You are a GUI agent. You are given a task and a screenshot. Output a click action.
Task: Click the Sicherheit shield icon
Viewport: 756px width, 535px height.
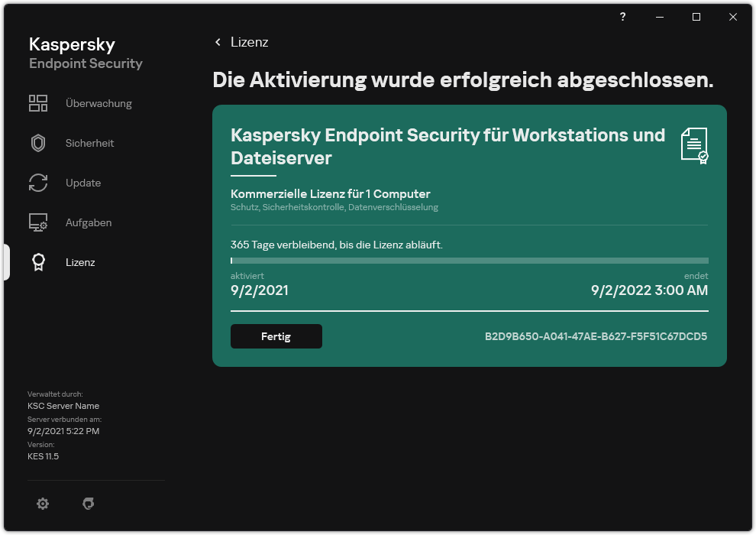coord(38,143)
